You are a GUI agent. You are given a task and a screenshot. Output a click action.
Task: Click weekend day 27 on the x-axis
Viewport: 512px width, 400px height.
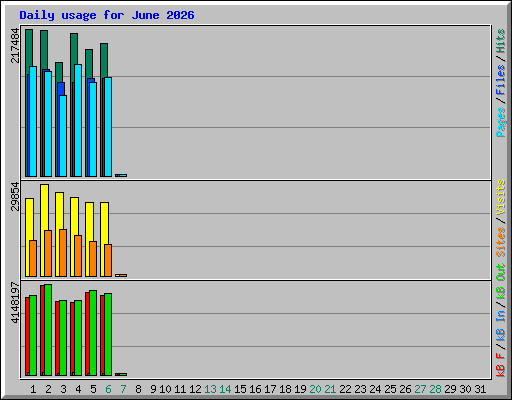click(420, 389)
